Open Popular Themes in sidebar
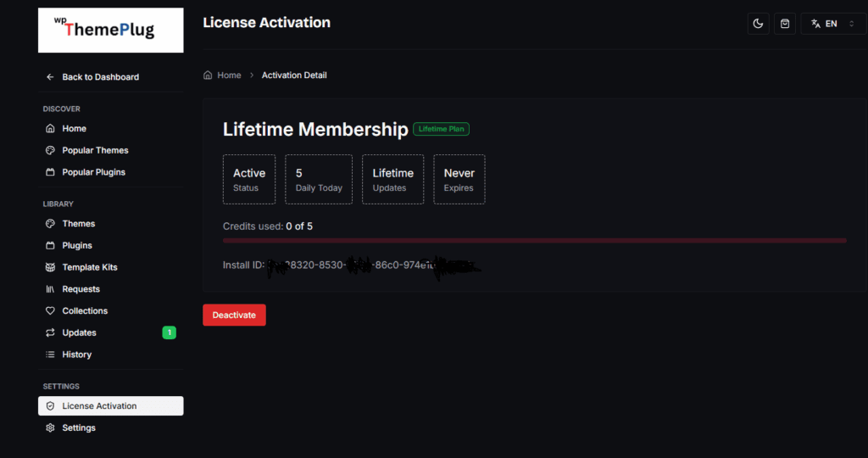 [x=95, y=150]
